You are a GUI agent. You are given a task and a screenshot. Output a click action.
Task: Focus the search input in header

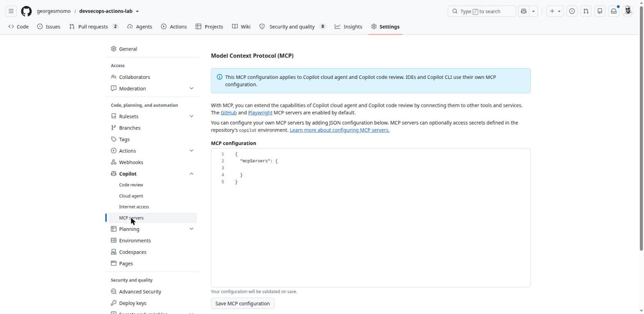(x=482, y=11)
